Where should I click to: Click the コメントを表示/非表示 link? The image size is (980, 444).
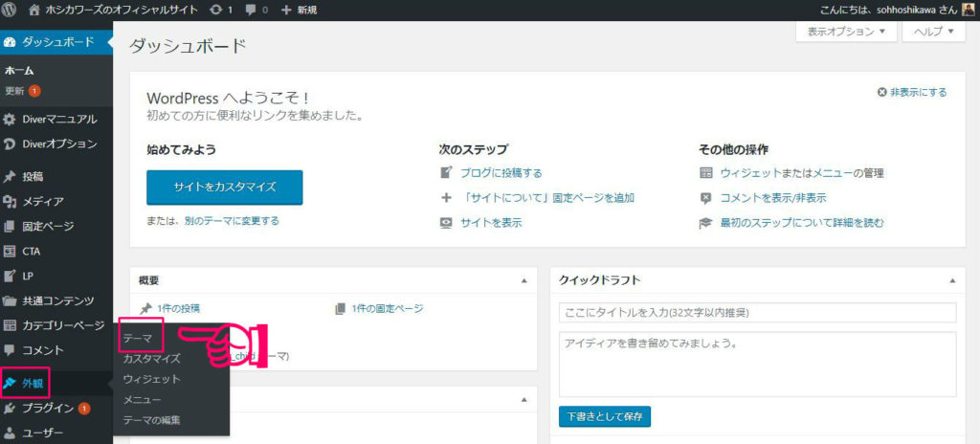point(773,198)
